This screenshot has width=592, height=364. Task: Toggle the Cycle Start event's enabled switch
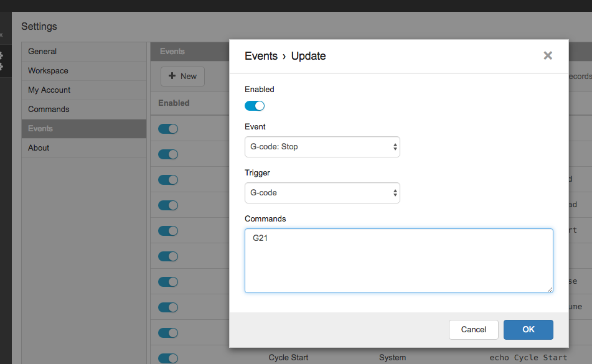pyautogui.click(x=168, y=358)
